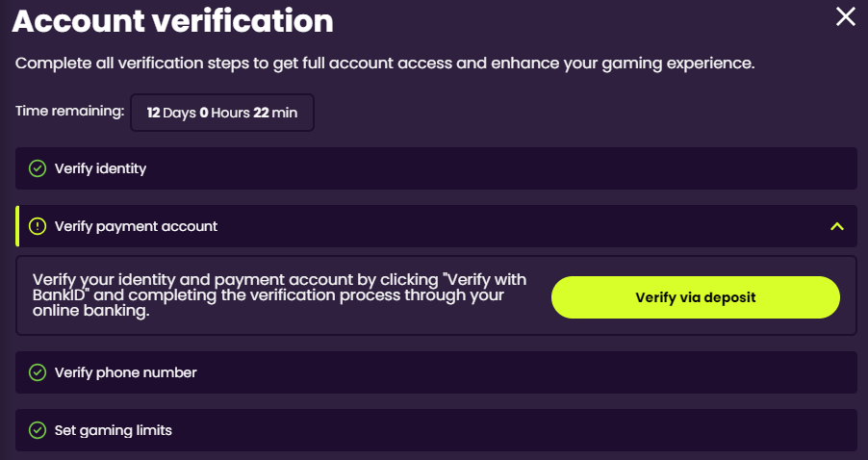
Task: Click the green check icon beside Verify phone number
Action: coord(38,371)
